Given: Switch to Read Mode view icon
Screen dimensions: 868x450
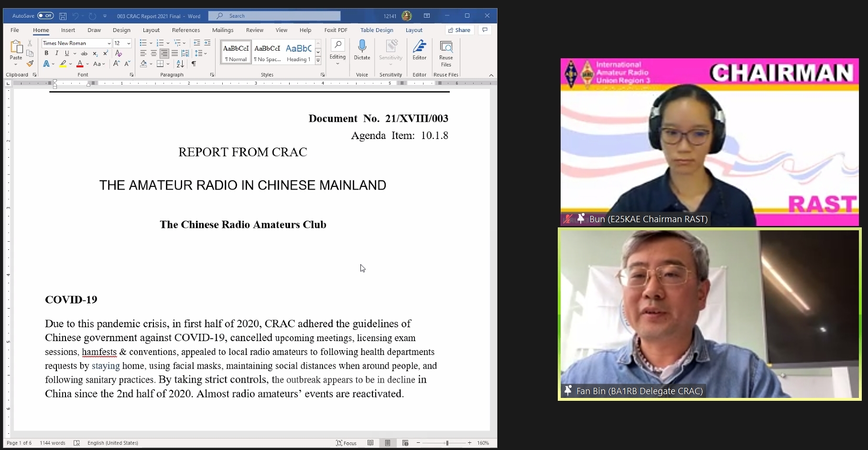Looking at the screenshot, I should click(x=370, y=443).
